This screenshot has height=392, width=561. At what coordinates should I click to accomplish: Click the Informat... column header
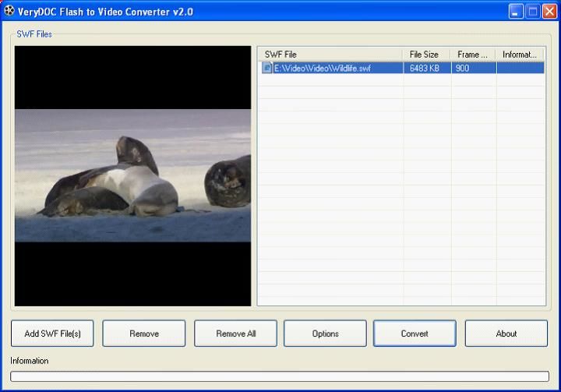520,55
